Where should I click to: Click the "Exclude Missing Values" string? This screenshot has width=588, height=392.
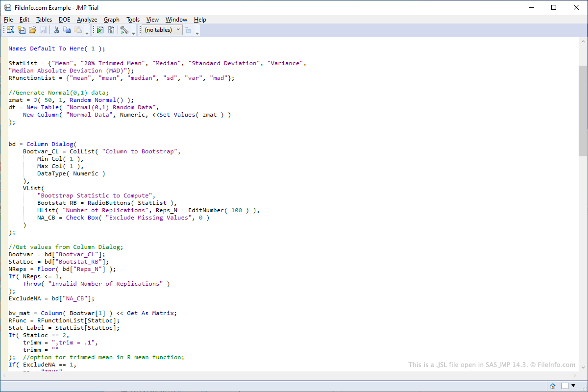coord(148,218)
